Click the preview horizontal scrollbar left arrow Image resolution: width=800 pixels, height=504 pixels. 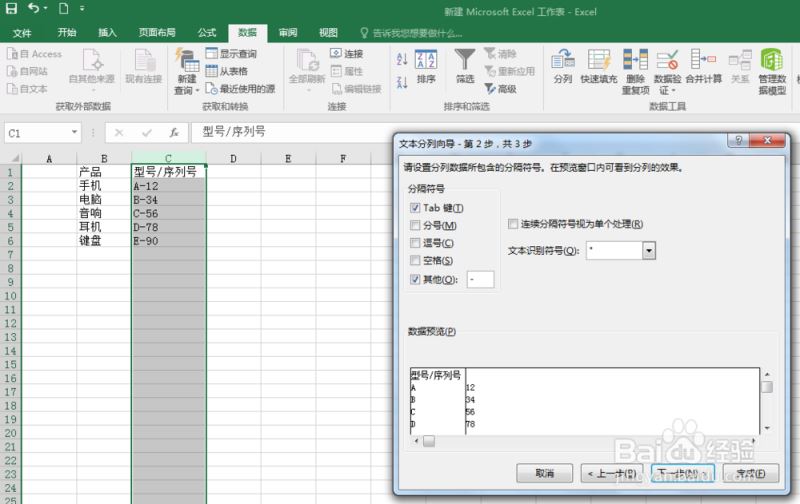(x=417, y=441)
